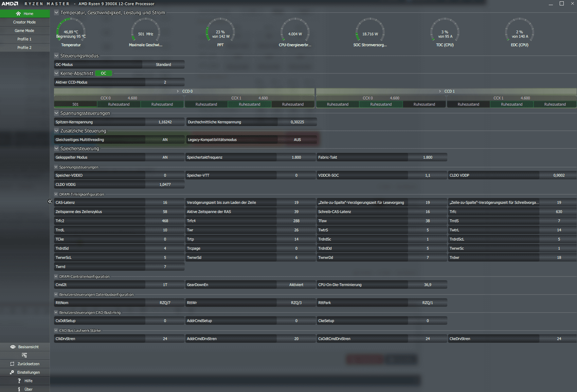Click the Maximale Geschwindigkeit gauge
This screenshot has height=392, width=577.
click(x=146, y=33)
